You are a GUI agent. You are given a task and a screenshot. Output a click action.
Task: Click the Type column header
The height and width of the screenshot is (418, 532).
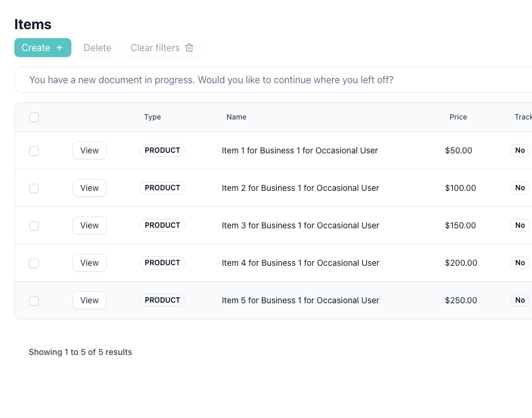coord(152,117)
